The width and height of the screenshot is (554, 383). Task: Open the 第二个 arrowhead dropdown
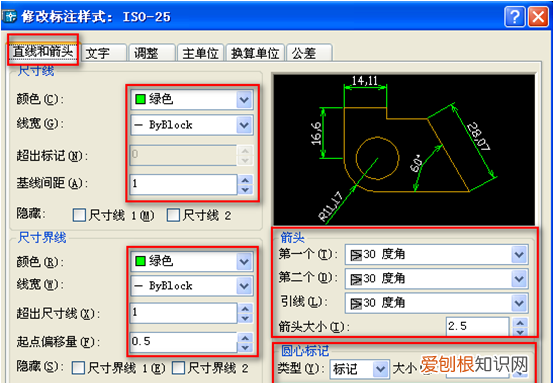pos(519,279)
